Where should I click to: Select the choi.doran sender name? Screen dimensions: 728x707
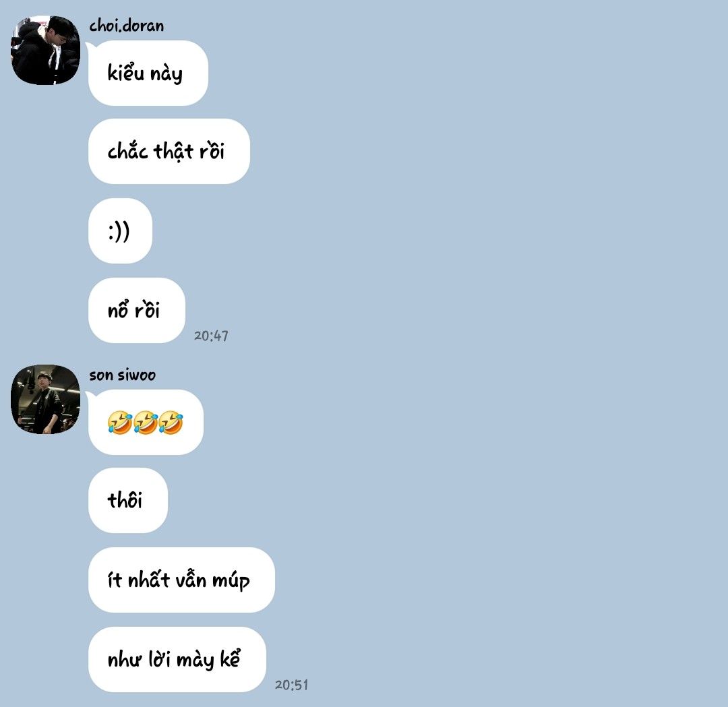point(126,26)
